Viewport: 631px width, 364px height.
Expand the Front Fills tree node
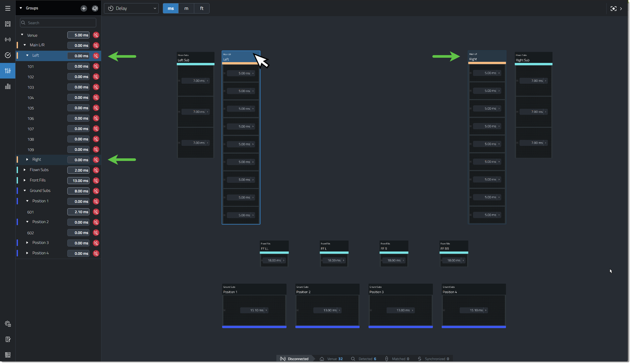25,180
